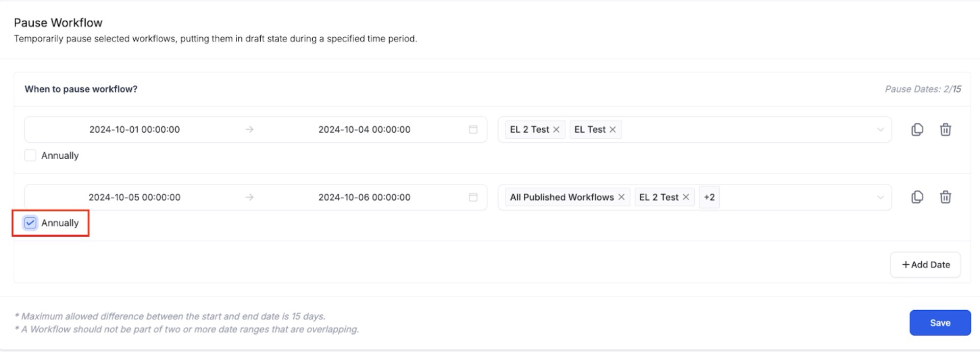980x352 pixels.
Task: Duplicate the first pause date row
Action: pos(917,130)
